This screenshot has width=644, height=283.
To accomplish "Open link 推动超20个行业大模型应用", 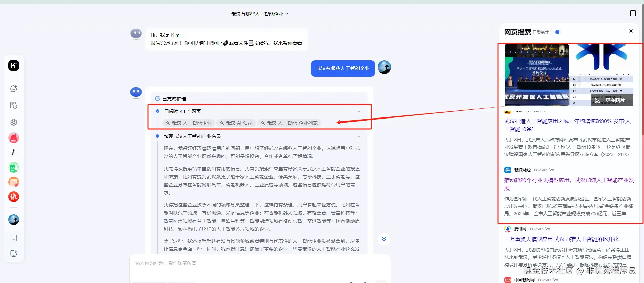I will [x=569, y=184].
